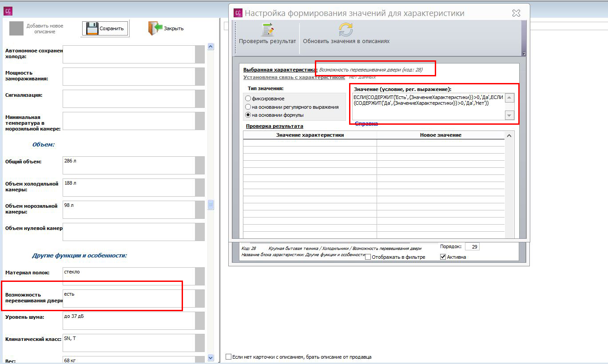Click 'Другие функции и особенности:' left heading

[x=79, y=256]
